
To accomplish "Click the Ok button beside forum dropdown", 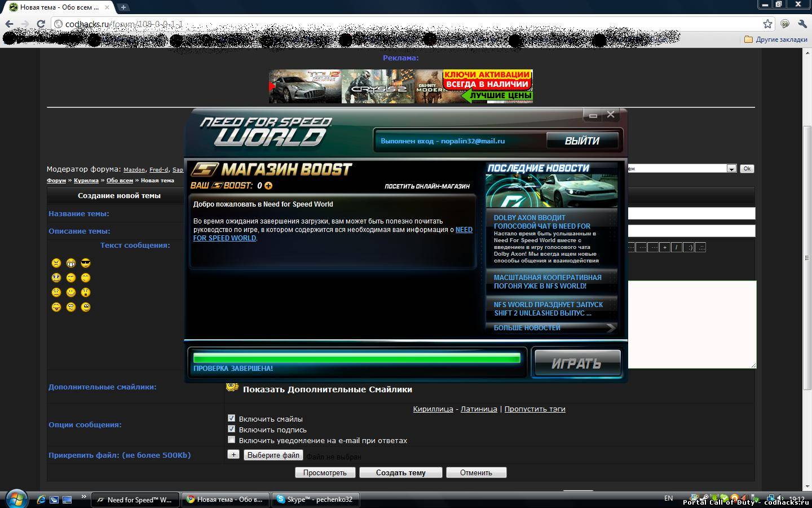I will tap(747, 169).
